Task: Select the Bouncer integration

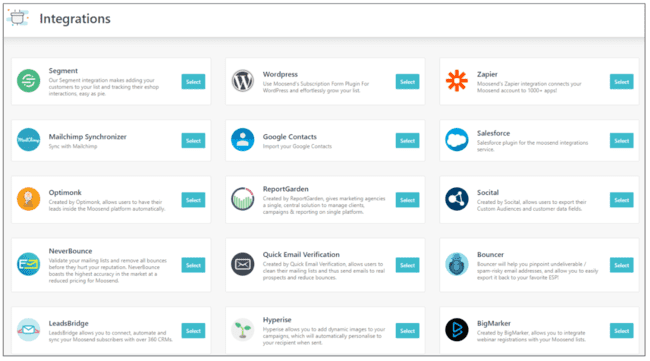Action: pos(621,265)
